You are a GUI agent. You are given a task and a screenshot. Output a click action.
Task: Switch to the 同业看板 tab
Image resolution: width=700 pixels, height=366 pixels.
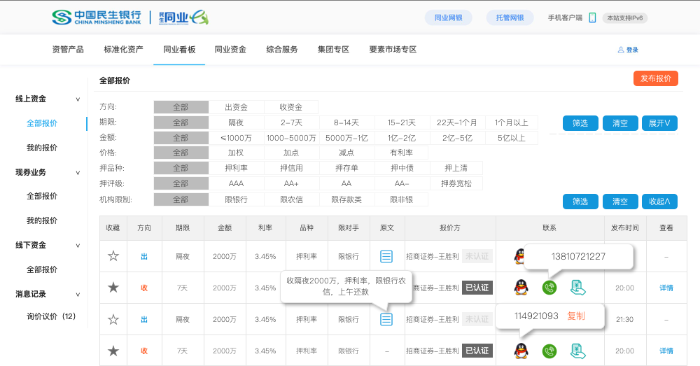pyautogui.click(x=179, y=50)
